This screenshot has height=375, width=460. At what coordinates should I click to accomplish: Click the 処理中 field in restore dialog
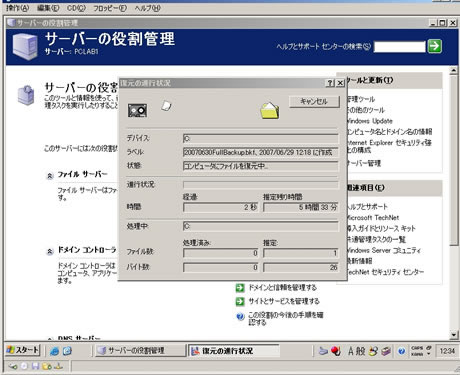[x=261, y=226]
